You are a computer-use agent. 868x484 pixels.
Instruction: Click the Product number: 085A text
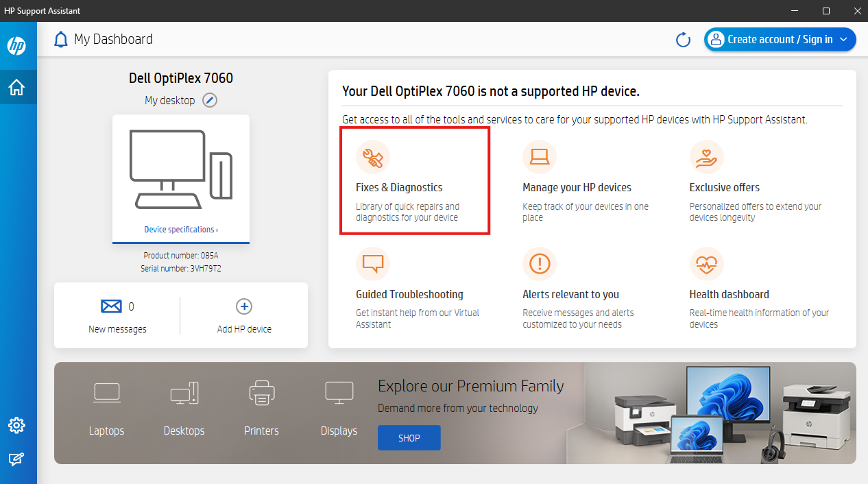click(181, 255)
